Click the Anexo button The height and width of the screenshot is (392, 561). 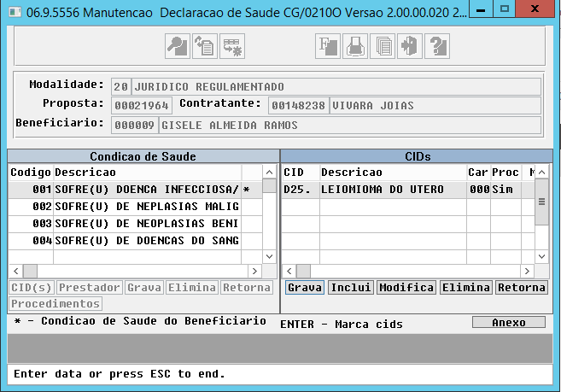coord(509,322)
